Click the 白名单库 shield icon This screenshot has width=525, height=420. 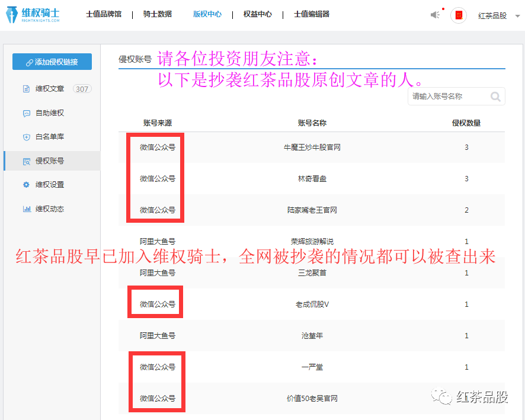point(27,137)
